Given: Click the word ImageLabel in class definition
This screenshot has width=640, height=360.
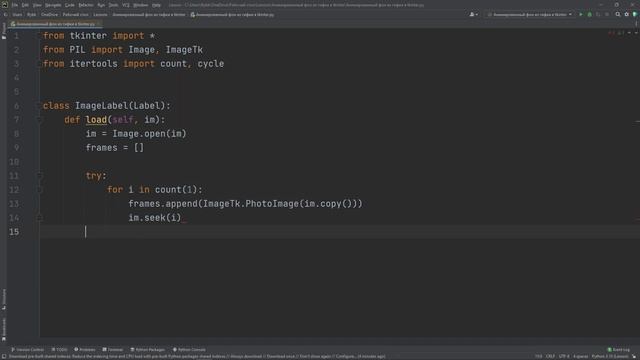Looking at the screenshot, I should [x=102, y=106].
